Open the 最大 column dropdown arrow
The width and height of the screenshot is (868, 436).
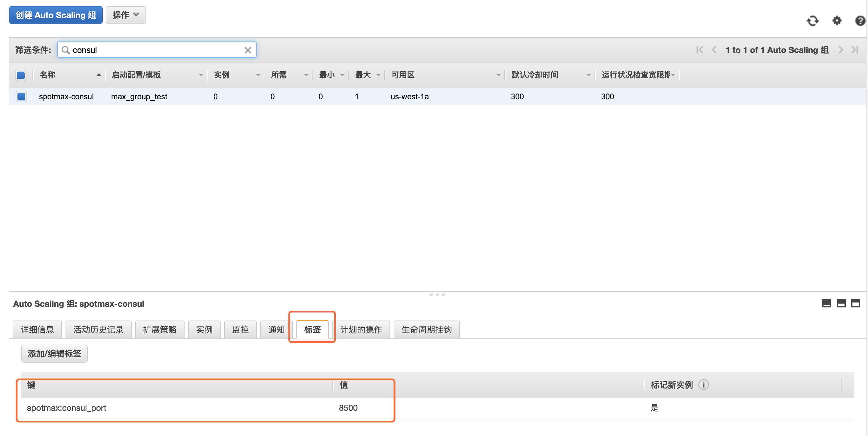tap(378, 75)
